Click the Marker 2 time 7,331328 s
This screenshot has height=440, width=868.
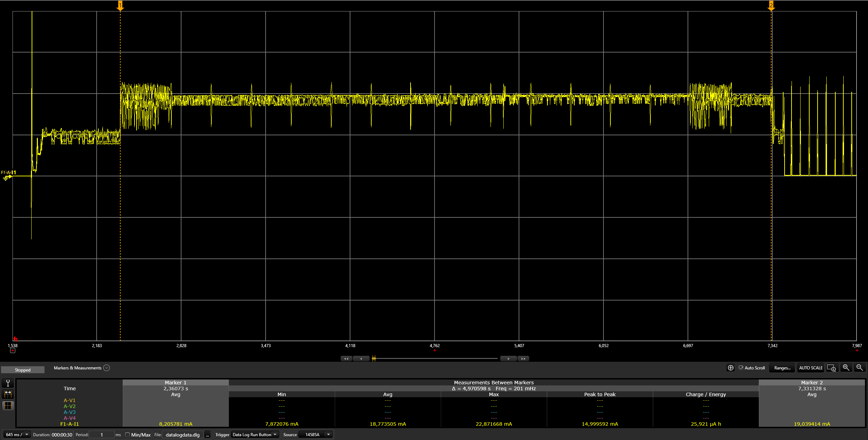[812, 389]
